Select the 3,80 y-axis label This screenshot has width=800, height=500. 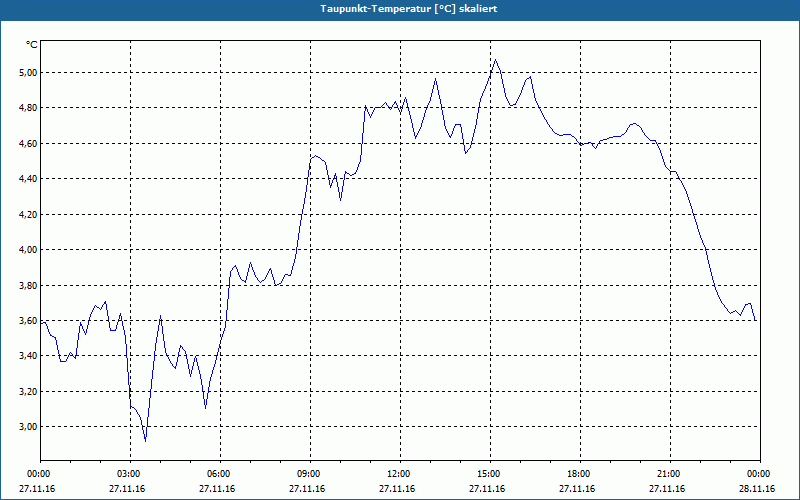(29, 285)
